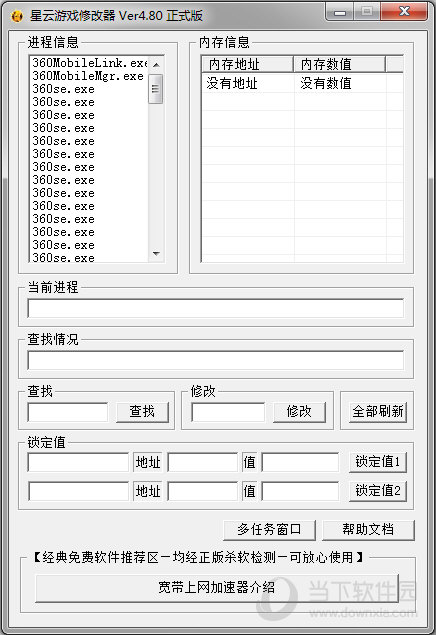Click the 宽带上网加速器介绍 button

pyautogui.click(x=217, y=588)
